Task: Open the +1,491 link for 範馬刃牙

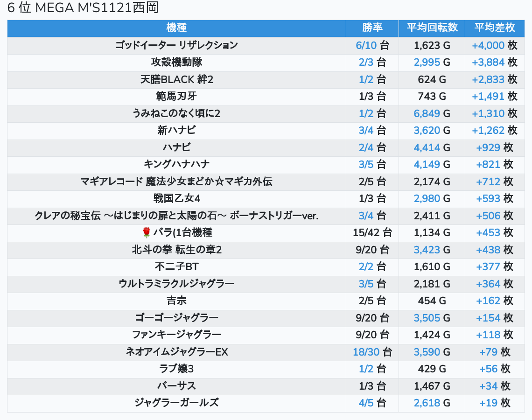Action: [x=488, y=96]
